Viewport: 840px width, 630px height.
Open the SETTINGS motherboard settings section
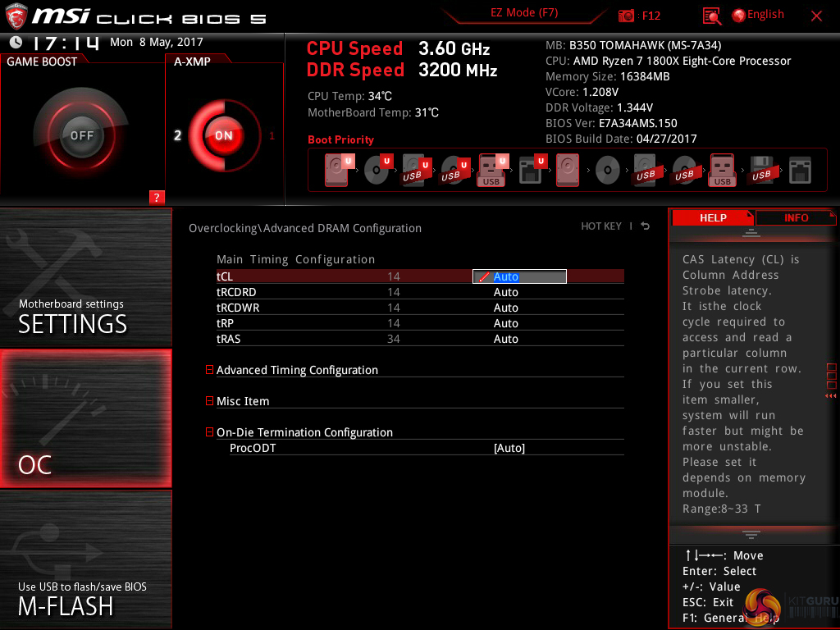tap(85, 277)
